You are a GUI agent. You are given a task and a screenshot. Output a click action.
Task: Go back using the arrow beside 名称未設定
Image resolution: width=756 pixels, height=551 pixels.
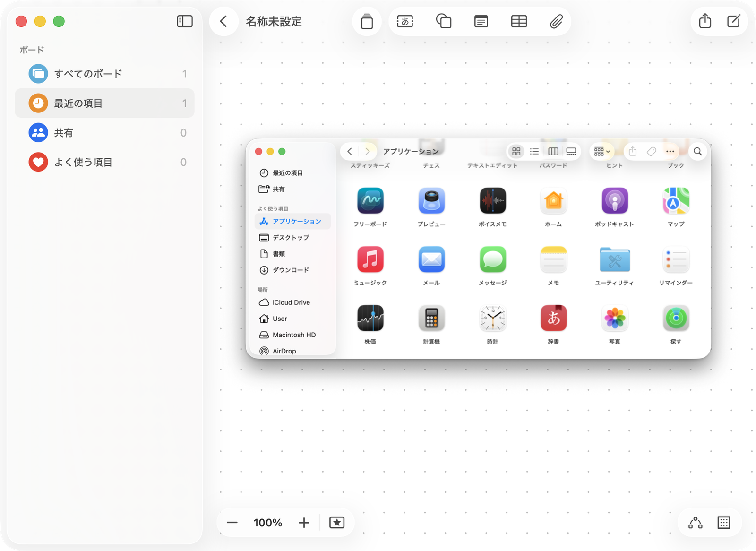224,21
